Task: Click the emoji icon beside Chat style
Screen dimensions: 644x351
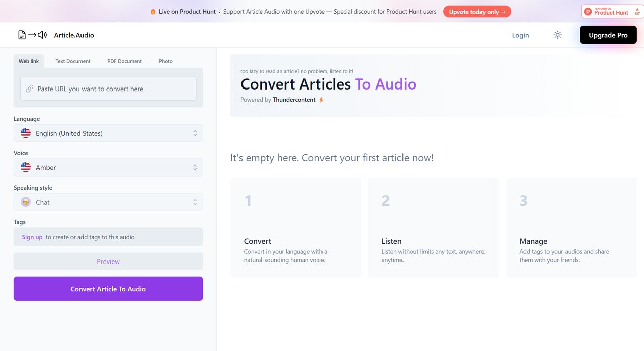Action: pyautogui.click(x=26, y=202)
